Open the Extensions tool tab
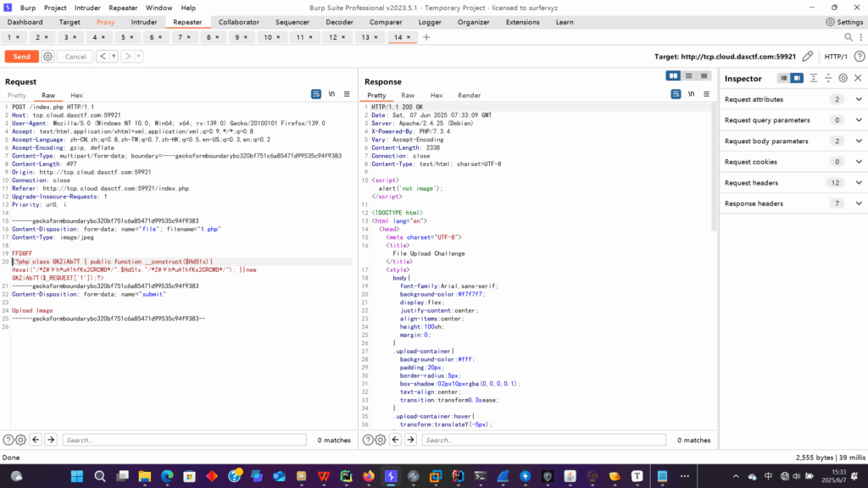 click(522, 22)
